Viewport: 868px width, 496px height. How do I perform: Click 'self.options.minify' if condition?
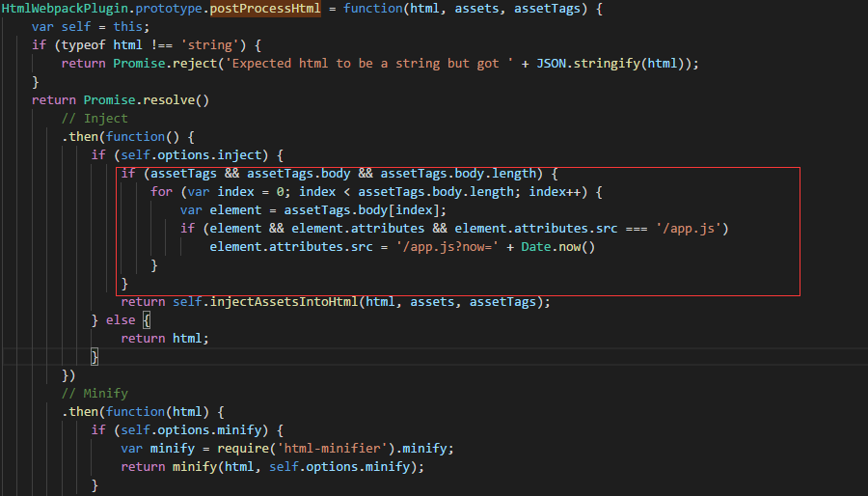pos(190,429)
